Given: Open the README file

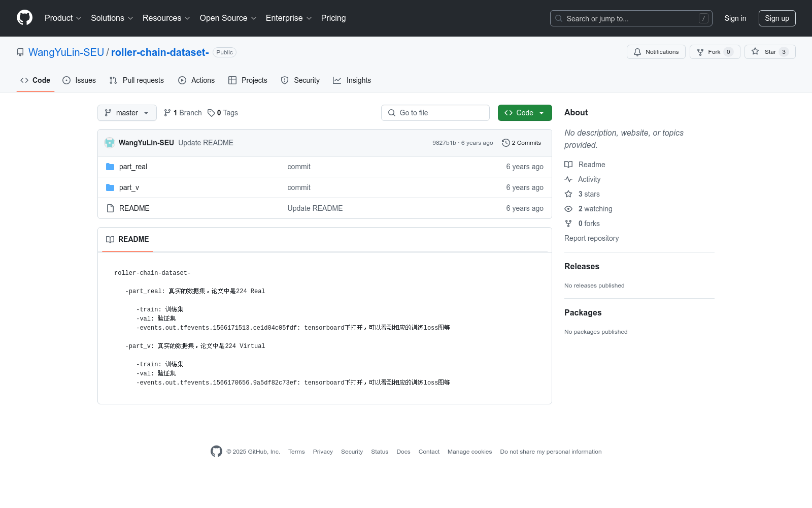Looking at the screenshot, I should pos(134,208).
